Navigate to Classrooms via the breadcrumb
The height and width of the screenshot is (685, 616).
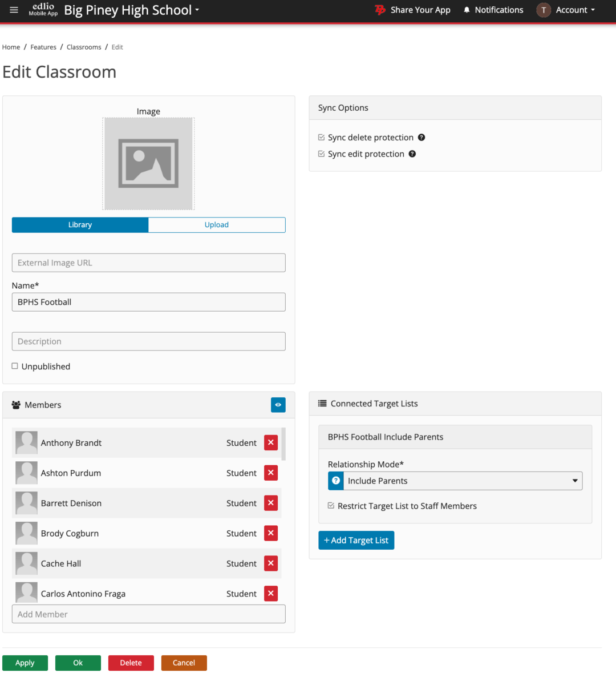coord(83,47)
